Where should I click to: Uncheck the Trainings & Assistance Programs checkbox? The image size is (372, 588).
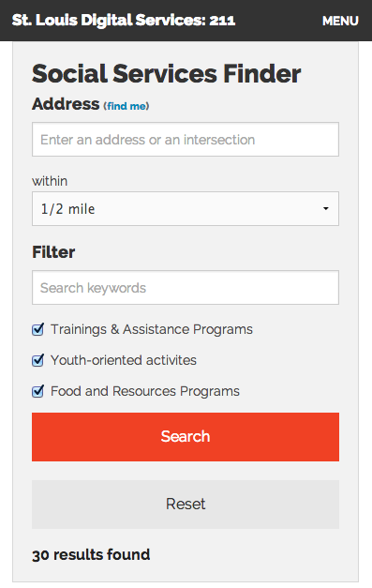click(x=37, y=329)
